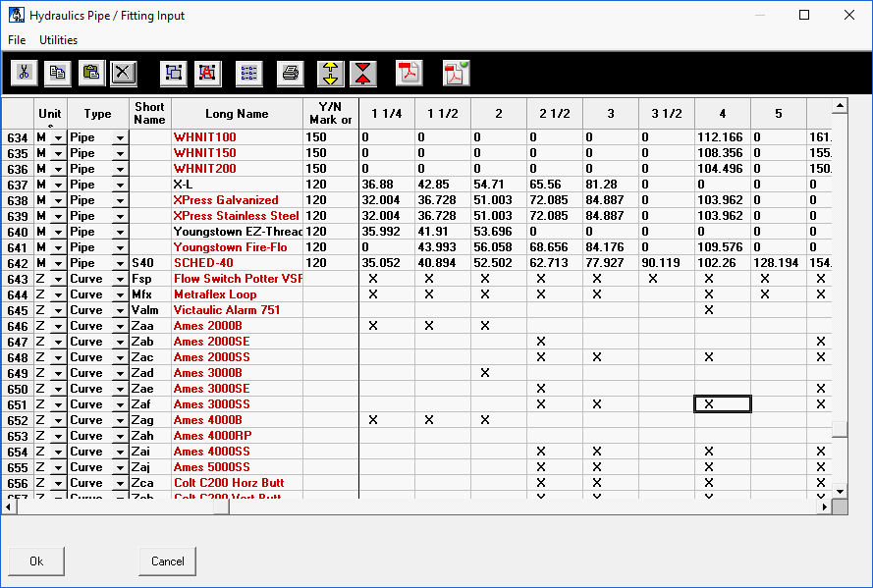Select the 112.166 value cell
873x588 pixels.
(x=722, y=137)
